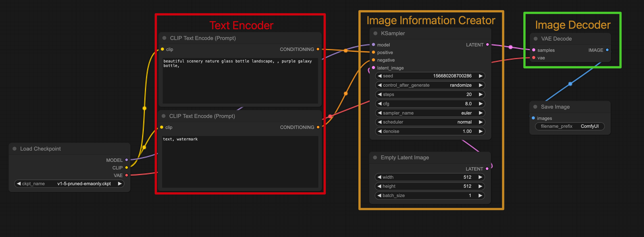Open the scheduler normal dropdown
The height and width of the screenshot is (237, 644).
430,122
